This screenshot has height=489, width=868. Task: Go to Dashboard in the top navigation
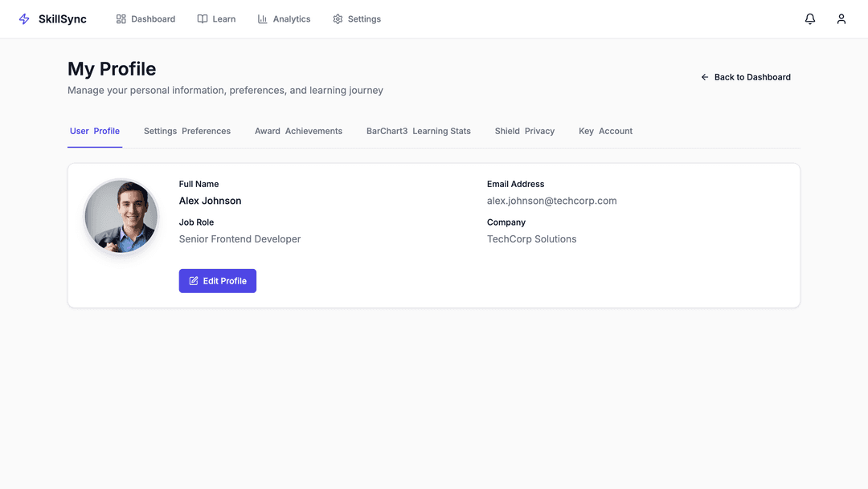145,19
